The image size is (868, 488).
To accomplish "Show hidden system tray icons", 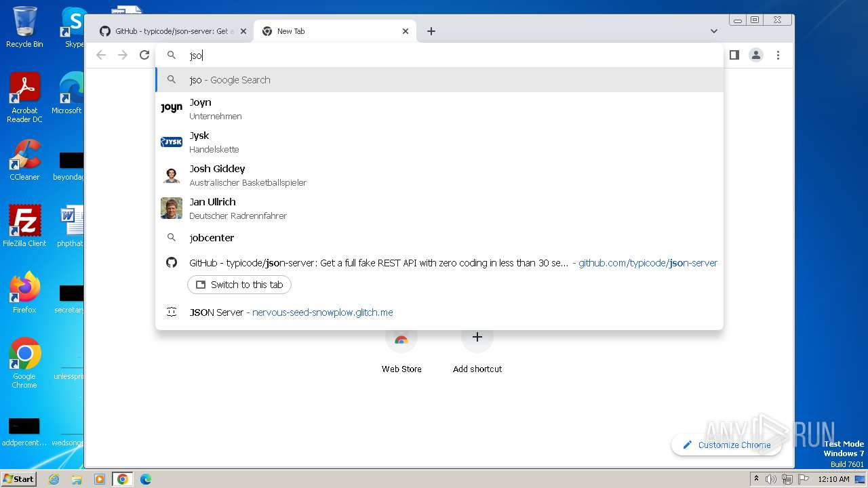I will click(757, 479).
